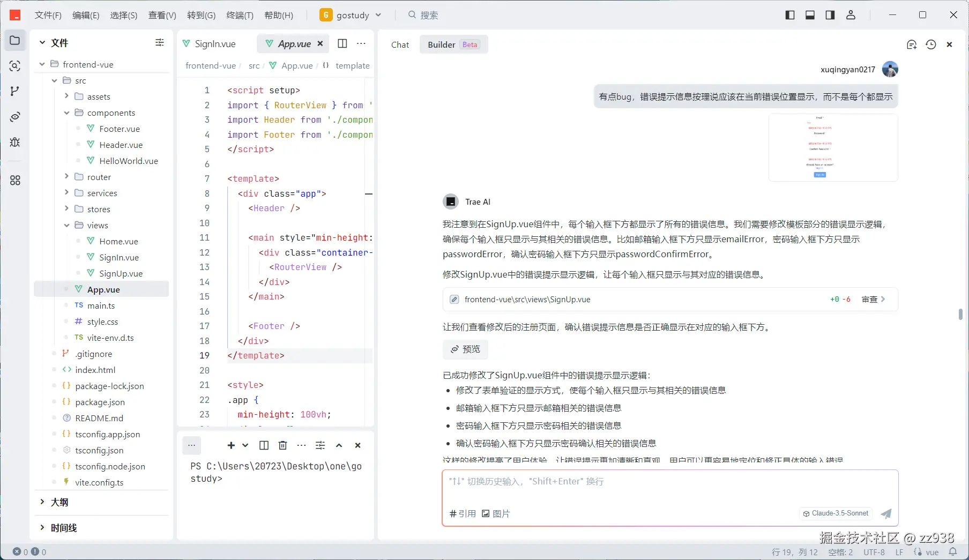Expand the stores folder

[66, 209]
